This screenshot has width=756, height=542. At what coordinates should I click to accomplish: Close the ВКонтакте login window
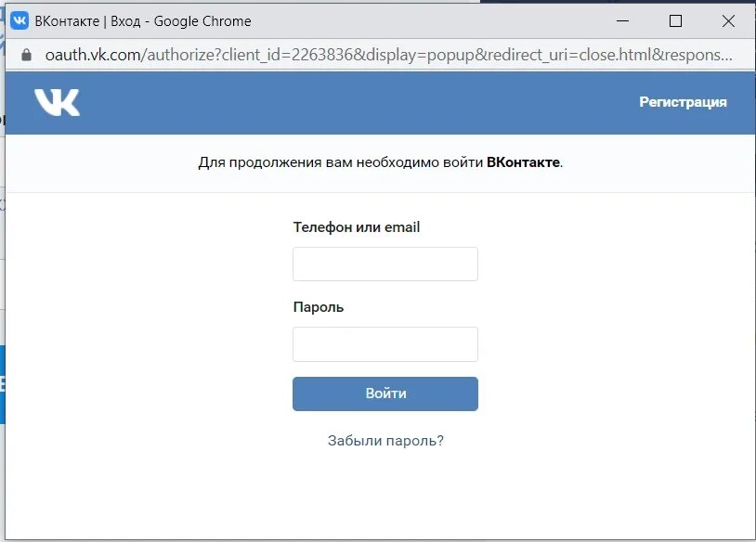point(728,20)
